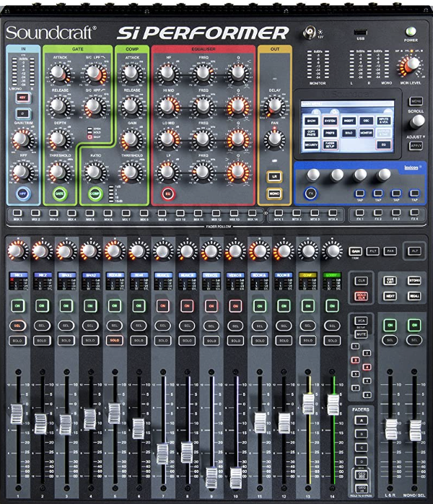Toggle the ON button of channel 14
Screen dimensions: 433x504
coord(332,305)
